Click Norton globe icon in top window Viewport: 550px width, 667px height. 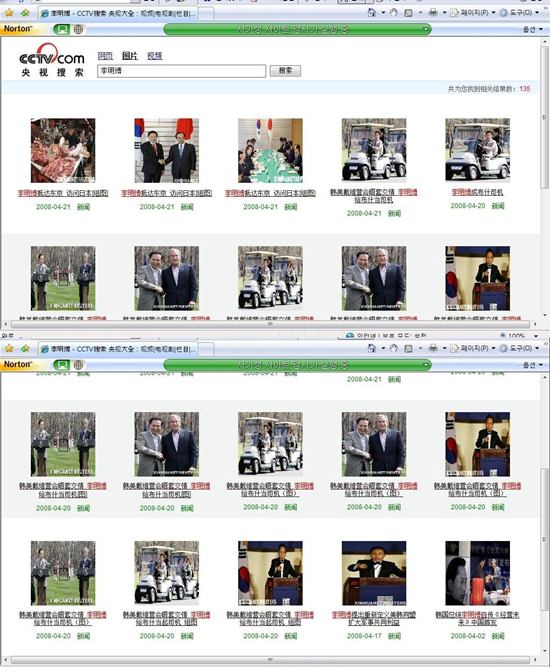78,29
